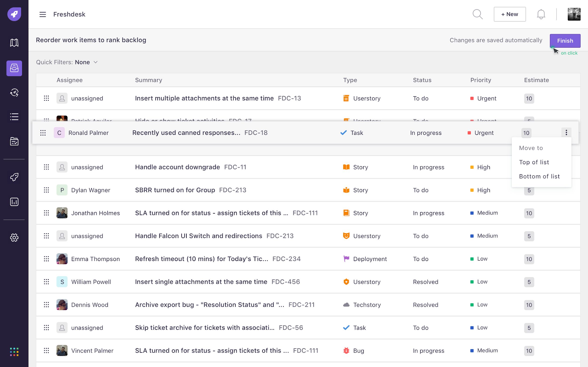Choose Bottom of list in Move to menu
The width and height of the screenshot is (588, 367).
[x=539, y=176]
